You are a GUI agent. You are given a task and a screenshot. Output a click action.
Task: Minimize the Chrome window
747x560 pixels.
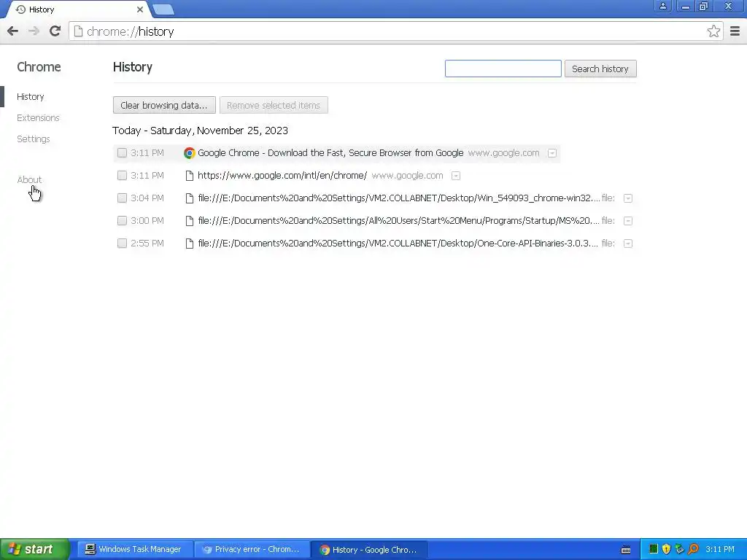point(685,6)
